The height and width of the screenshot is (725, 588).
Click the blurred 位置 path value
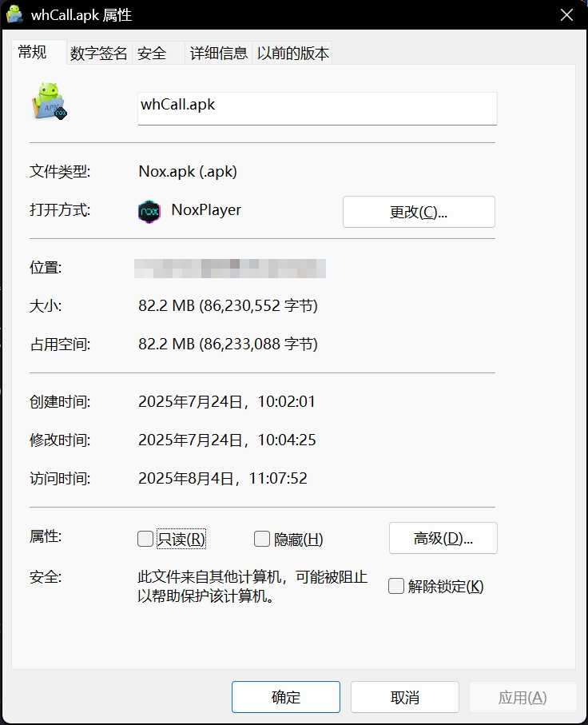pos(232,268)
